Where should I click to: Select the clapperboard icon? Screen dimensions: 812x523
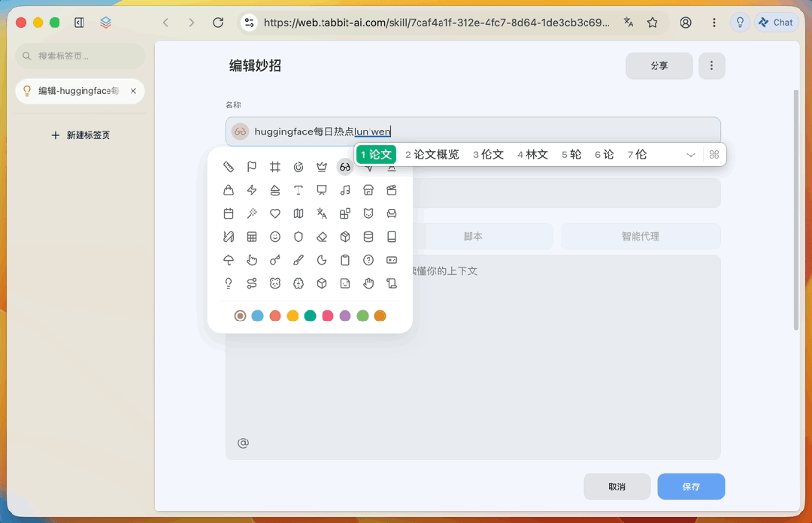click(x=392, y=190)
